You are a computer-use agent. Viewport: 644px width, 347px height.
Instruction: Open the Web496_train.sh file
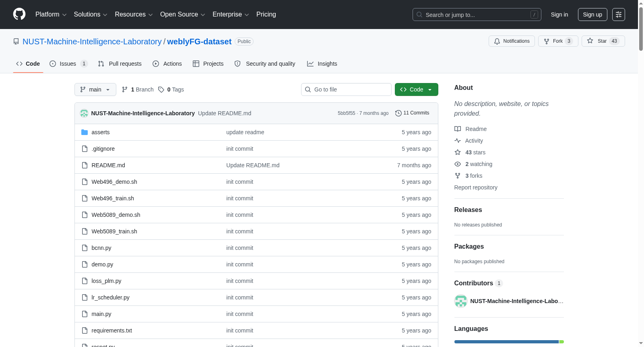pyautogui.click(x=113, y=198)
